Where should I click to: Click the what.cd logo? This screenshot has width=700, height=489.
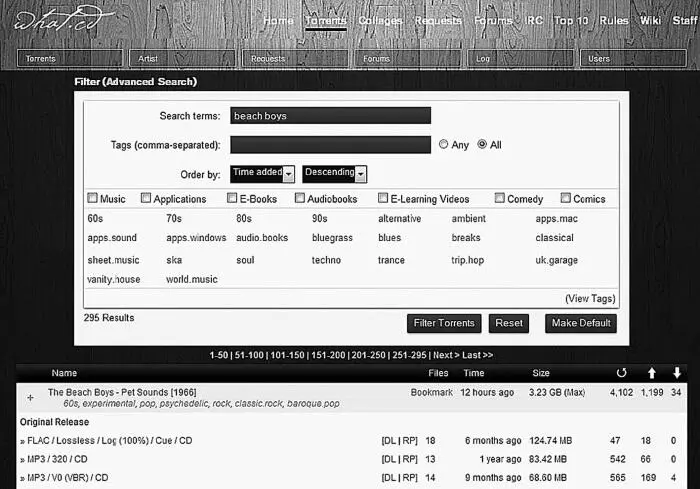(63, 20)
